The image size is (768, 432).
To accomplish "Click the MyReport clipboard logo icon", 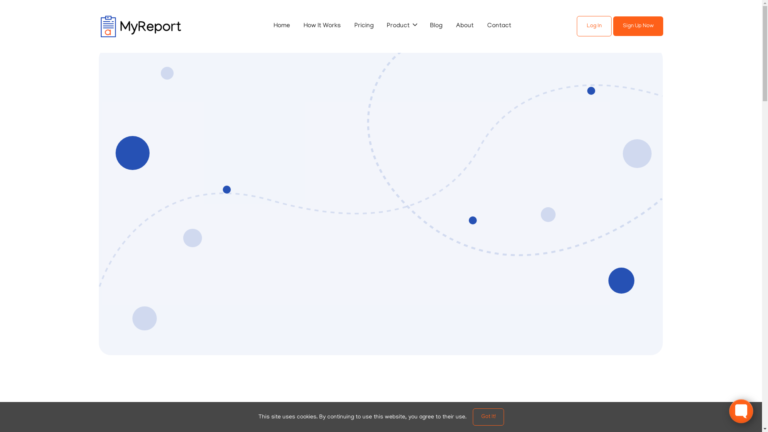I will pyautogui.click(x=108, y=26).
